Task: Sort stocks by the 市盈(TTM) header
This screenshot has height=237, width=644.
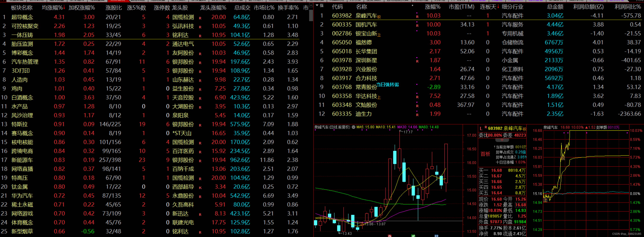Action: pyautogui.click(x=461, y=7)
